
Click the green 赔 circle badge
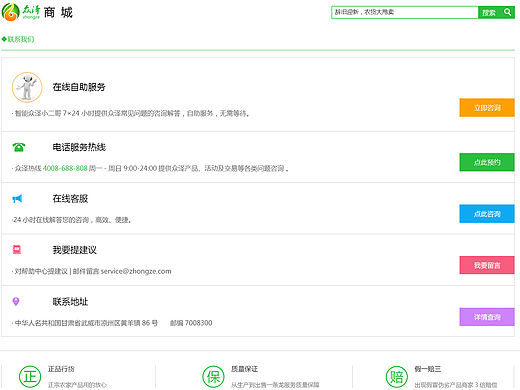[397, 377]
